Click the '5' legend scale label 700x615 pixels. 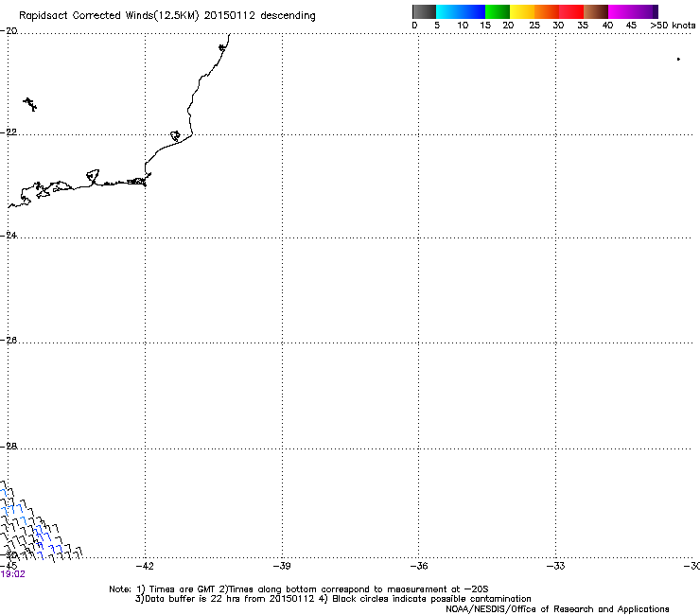coord(437,26)
